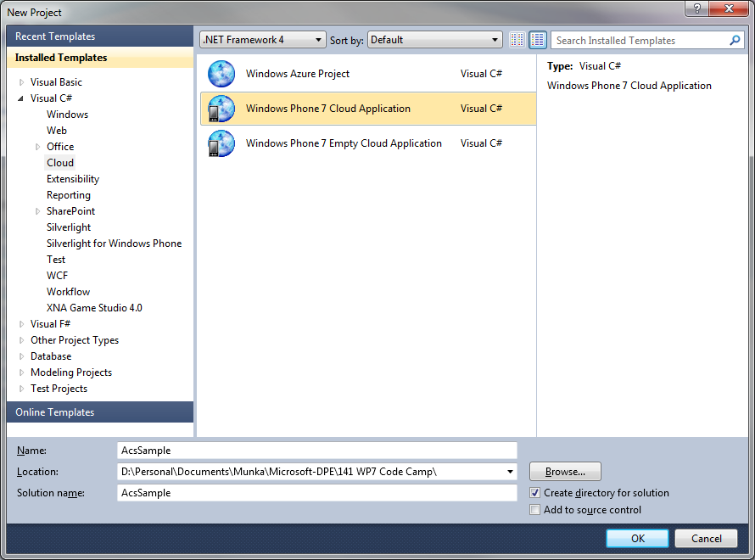The height and width of the screenshot is (560, 755).
Task: Toggle Create directory for solution checkbox
Action: coord(534,493)
